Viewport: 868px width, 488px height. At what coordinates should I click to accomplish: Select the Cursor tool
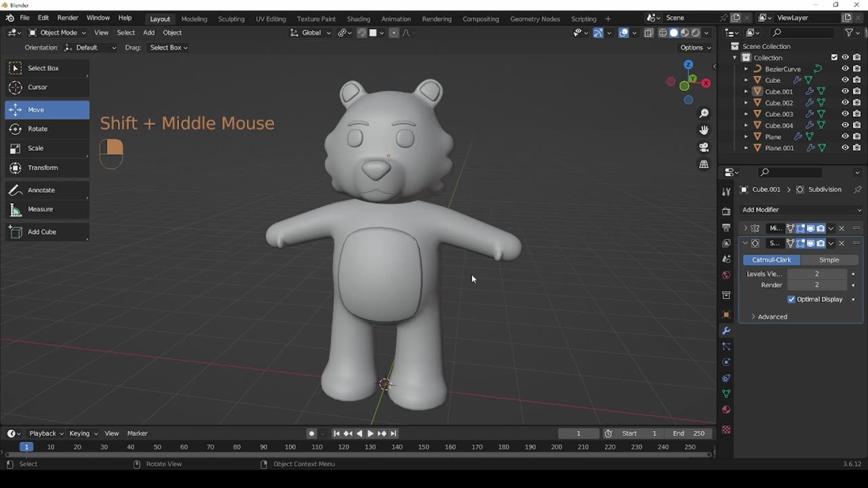(47, 87)
